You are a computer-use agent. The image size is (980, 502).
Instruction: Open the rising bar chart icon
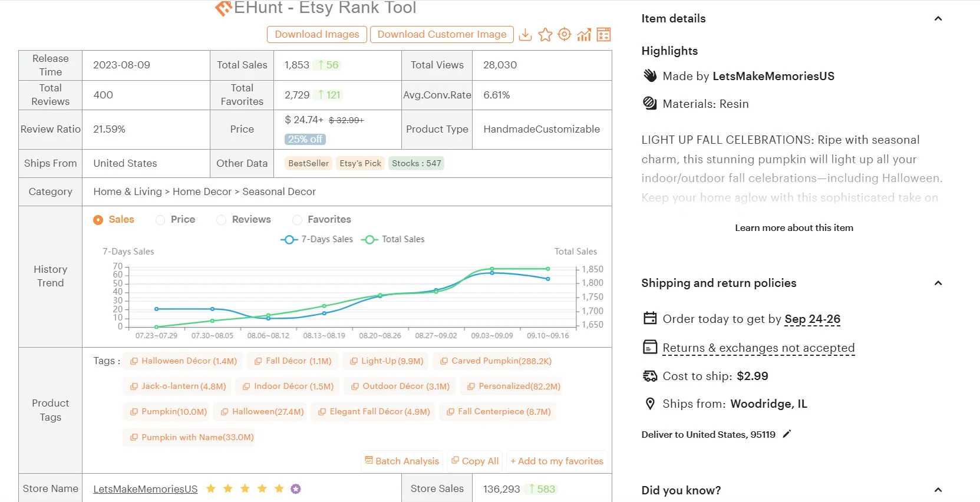click(x=584, y=35)
